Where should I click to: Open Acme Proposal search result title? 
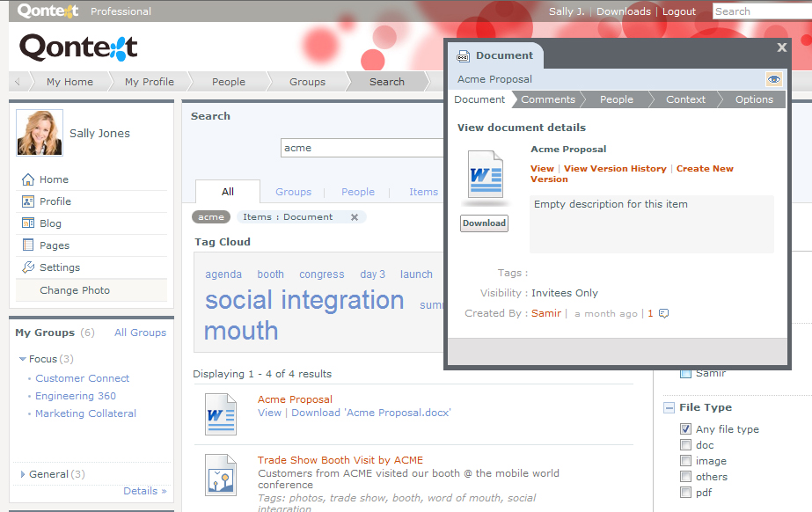pos(296,399)
